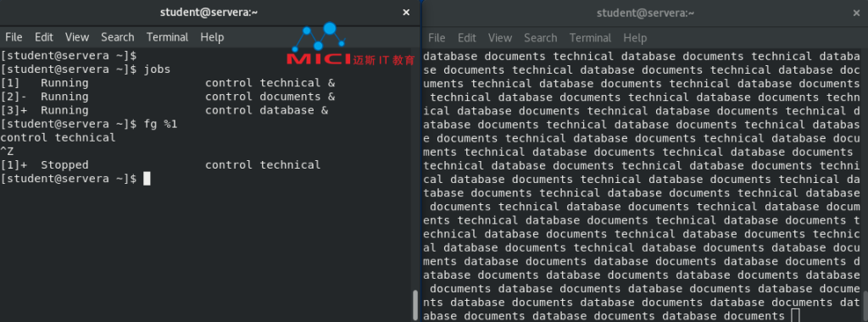Screen dimensions: 868x322
Task: Open the Help menu in left terminal
Action: [x=212, y=37]
